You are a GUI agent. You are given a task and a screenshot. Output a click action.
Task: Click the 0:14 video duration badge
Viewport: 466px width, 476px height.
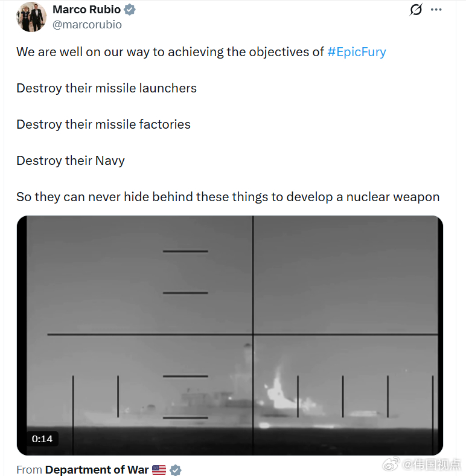[x=42, y=439]
